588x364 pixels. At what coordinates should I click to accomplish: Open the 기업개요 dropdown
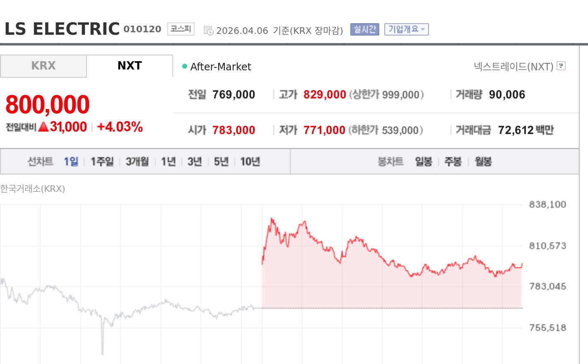407,29
